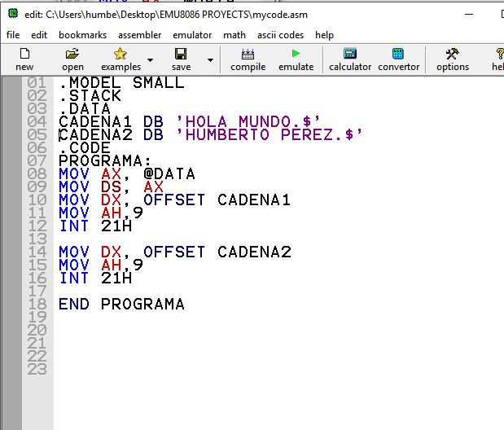Open the help menu

click(324, 35)
